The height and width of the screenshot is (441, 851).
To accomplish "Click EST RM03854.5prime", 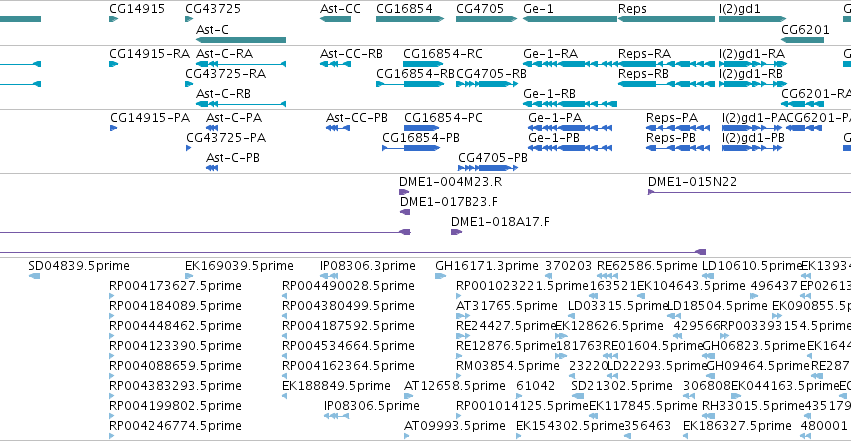I will click(507, 366).
